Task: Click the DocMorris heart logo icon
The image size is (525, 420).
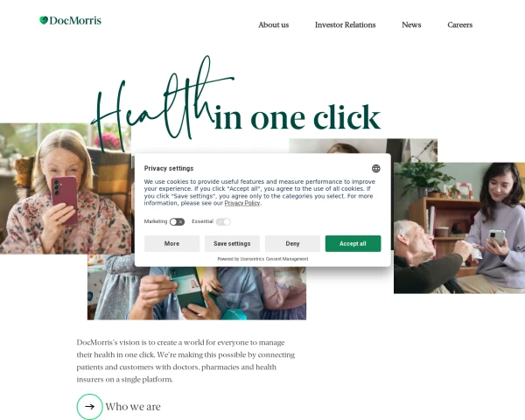Action: point(44,20)
